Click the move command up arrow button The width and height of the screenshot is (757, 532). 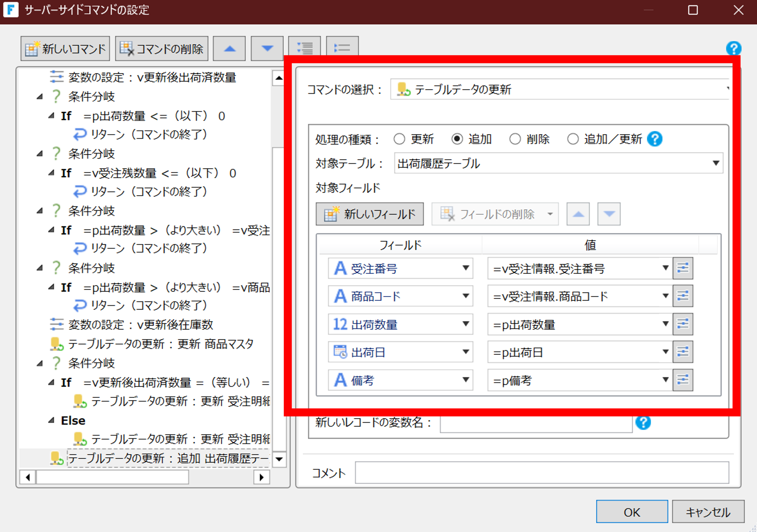pyautogui.click(x=229, y=49)
